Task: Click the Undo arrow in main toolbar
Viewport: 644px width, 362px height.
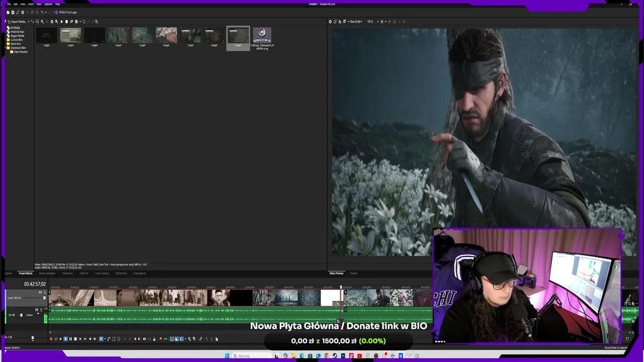Action: [x=42, y=12]
